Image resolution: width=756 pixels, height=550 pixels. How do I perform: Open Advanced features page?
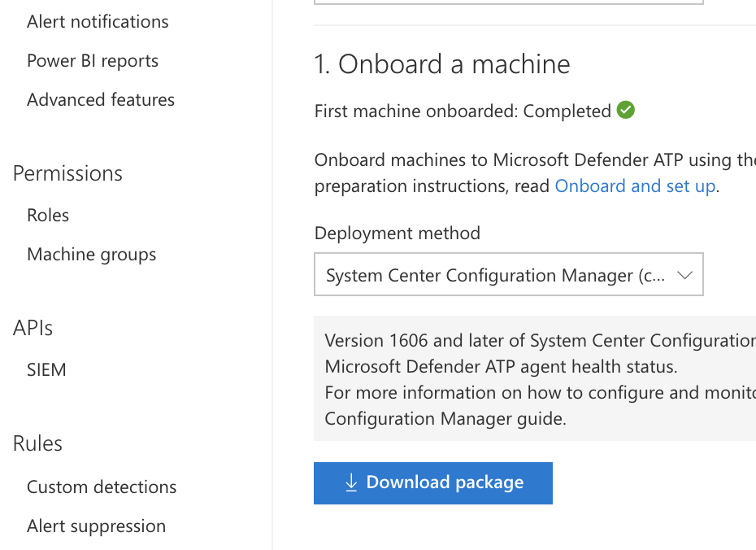click(101, 100)
